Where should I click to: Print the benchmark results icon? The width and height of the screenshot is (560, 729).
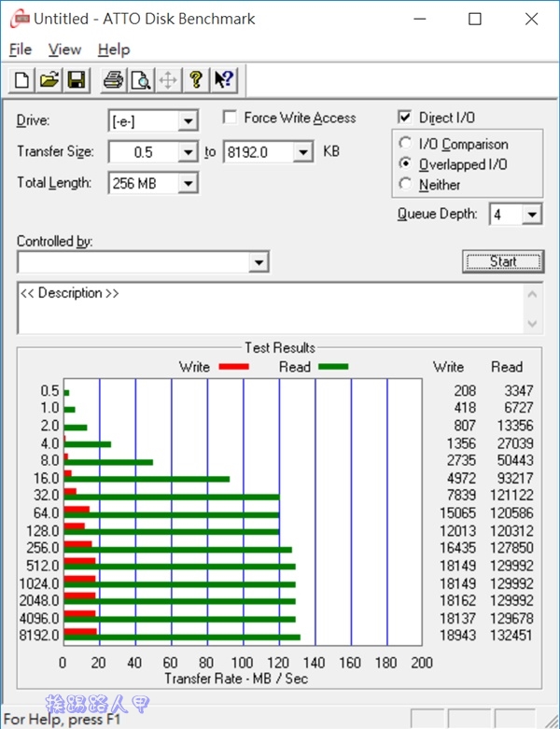113,80
